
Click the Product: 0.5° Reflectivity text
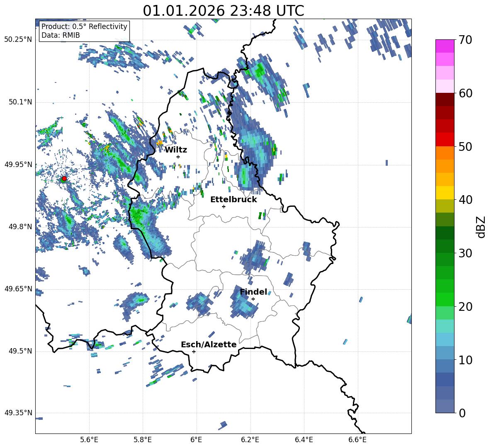point(84,27)
